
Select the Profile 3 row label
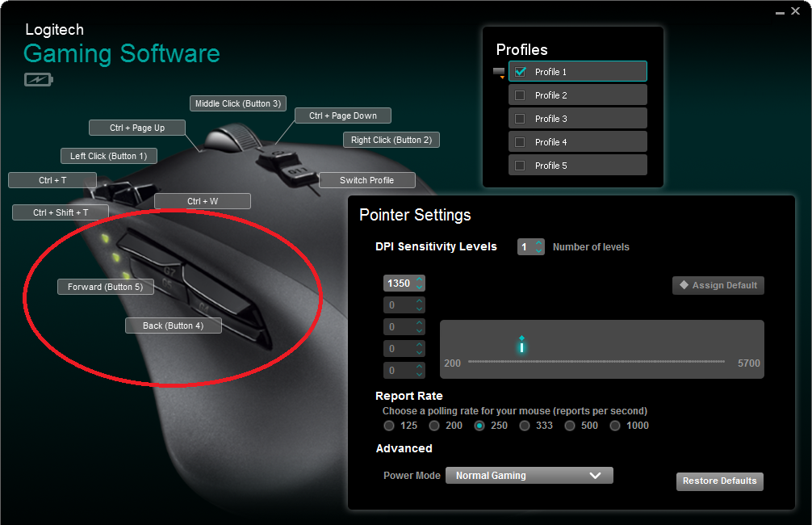point(551,119)
